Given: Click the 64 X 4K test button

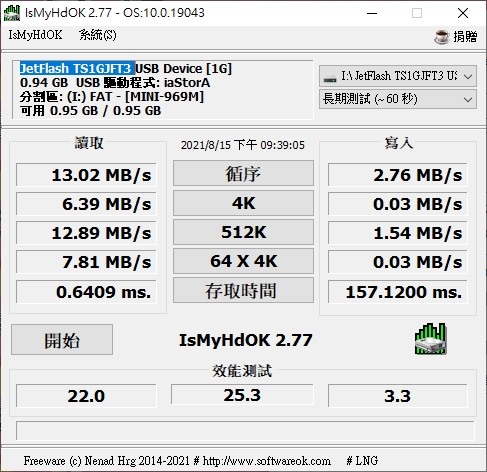Looking at the screenshot, I should (243, 261).
